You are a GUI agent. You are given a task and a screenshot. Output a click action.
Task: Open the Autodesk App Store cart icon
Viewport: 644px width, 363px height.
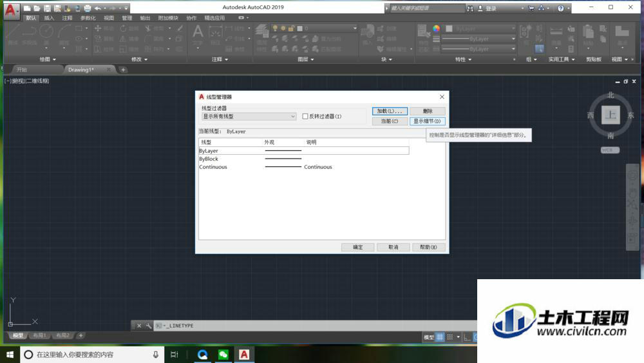[x=531, y=8]
